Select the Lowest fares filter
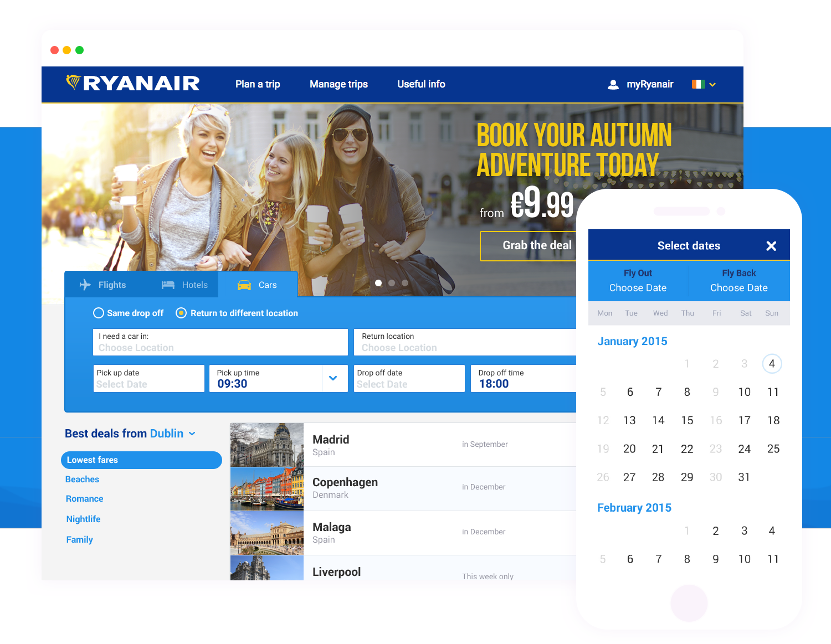831x644 pixels. coord(141,460)
